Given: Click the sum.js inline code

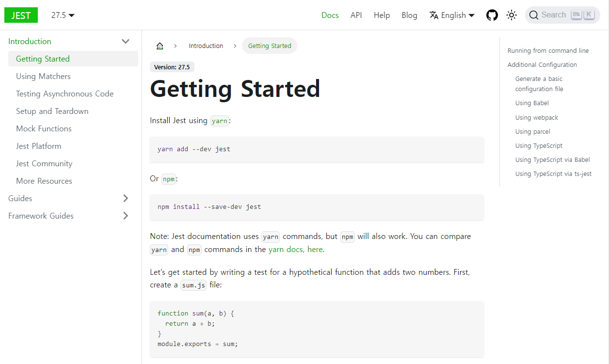Looking at the screenshot, I should point(193,285).
